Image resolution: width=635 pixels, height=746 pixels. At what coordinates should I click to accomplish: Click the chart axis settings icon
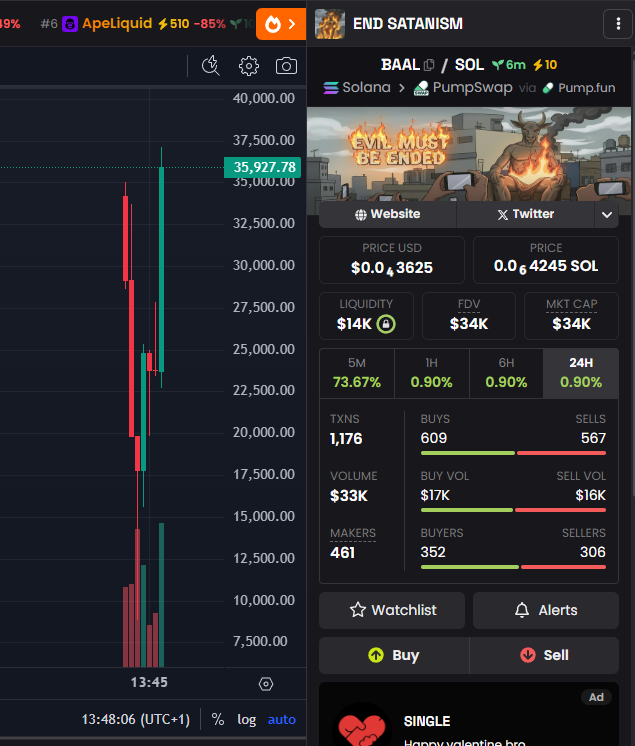coord(266,684)
